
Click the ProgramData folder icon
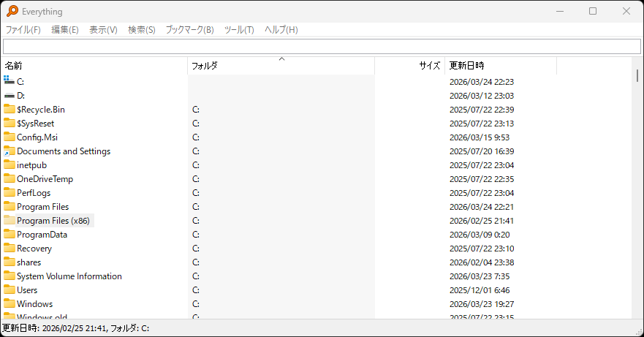9,234
